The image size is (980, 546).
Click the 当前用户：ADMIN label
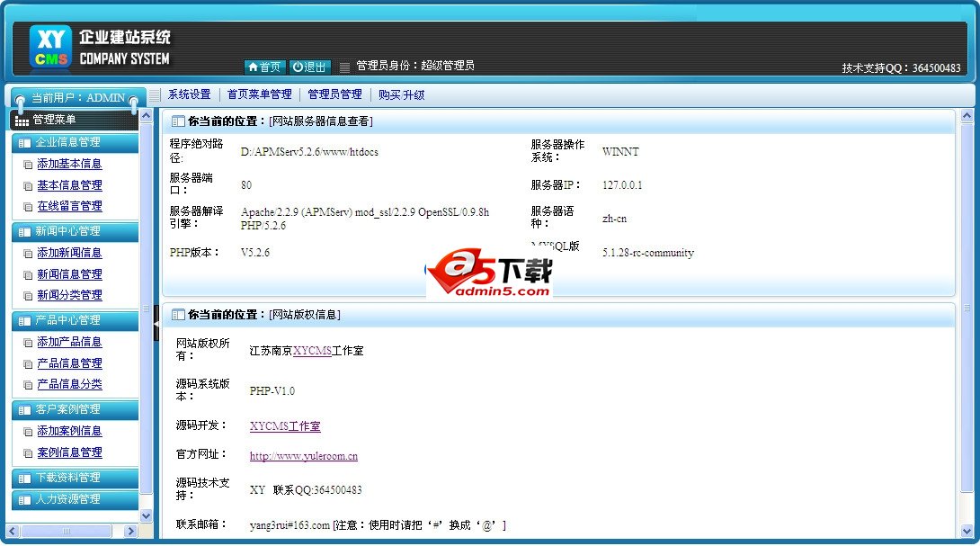point(78,98)
